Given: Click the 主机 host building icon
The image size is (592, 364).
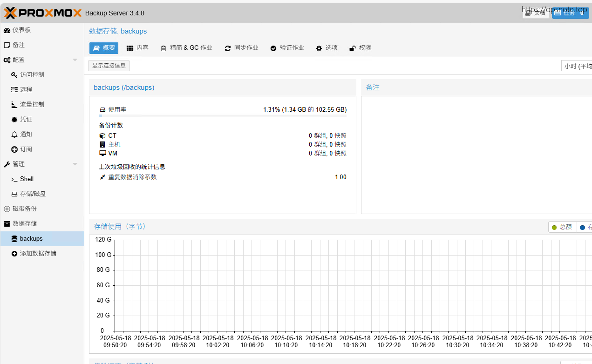Looking at the screenshot, I should (x=102, y=145).
